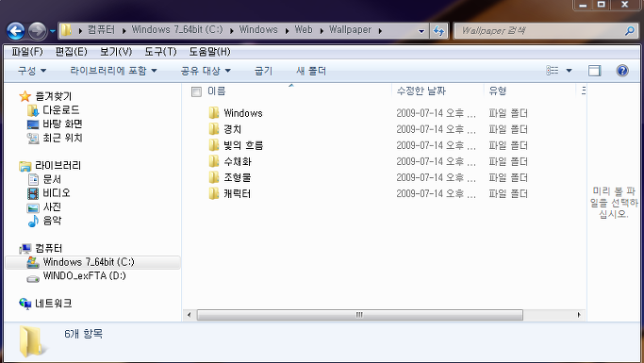Open the help question mark icon
Screen dimensions: 644x363
[x=622, y=71]
